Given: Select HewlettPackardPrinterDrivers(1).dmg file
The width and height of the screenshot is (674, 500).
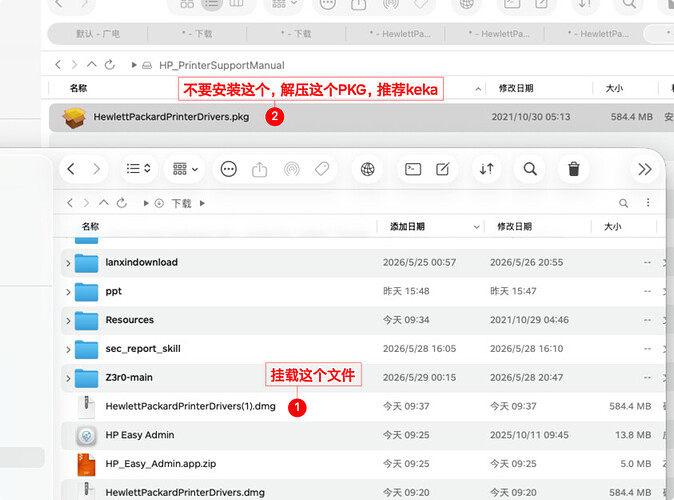Looking at the screenshot, I should 190,406.
